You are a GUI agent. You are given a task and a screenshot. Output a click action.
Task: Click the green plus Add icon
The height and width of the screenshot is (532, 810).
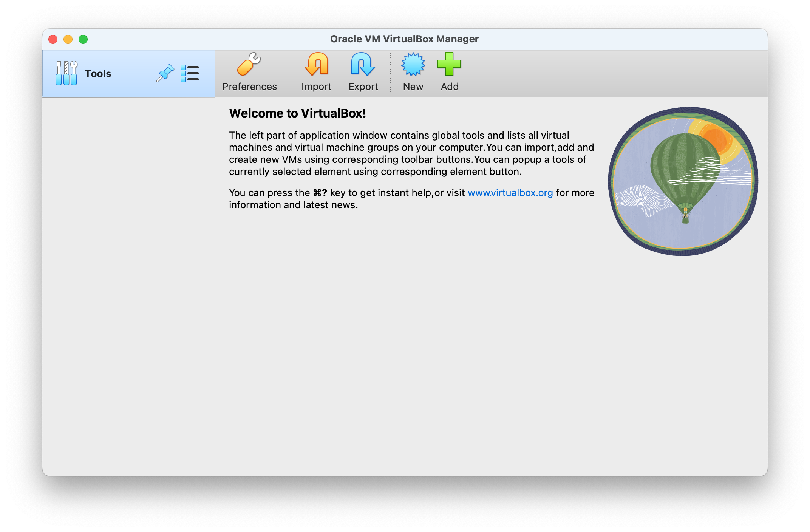[x=449, y=64]
